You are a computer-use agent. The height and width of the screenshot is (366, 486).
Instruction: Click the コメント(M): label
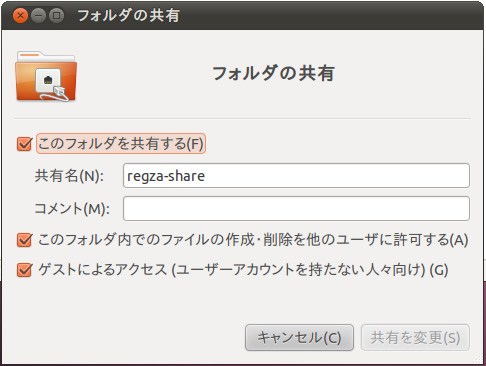(72, 209)
